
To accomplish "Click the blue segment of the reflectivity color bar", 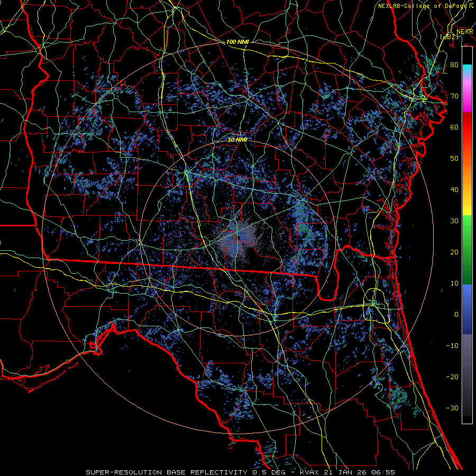I will [467, 309].
